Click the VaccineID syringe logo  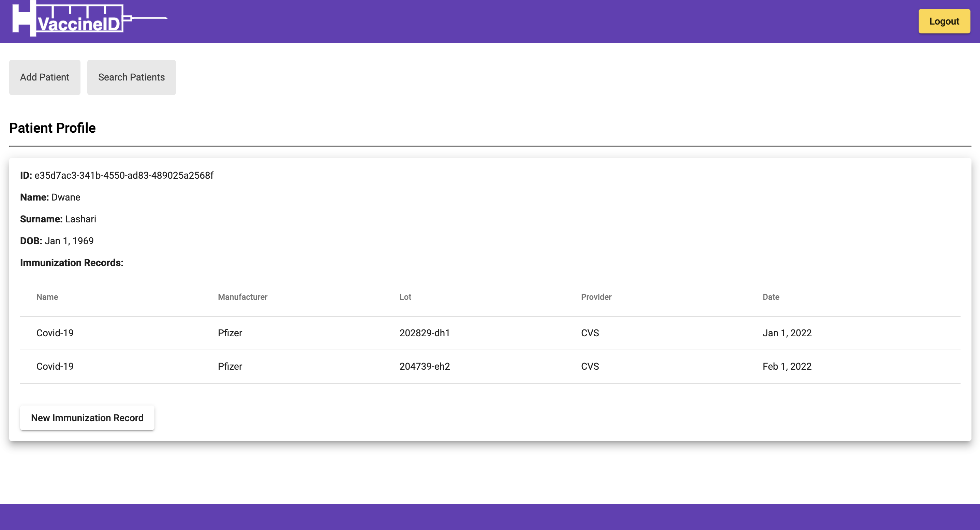coord(89,19)
